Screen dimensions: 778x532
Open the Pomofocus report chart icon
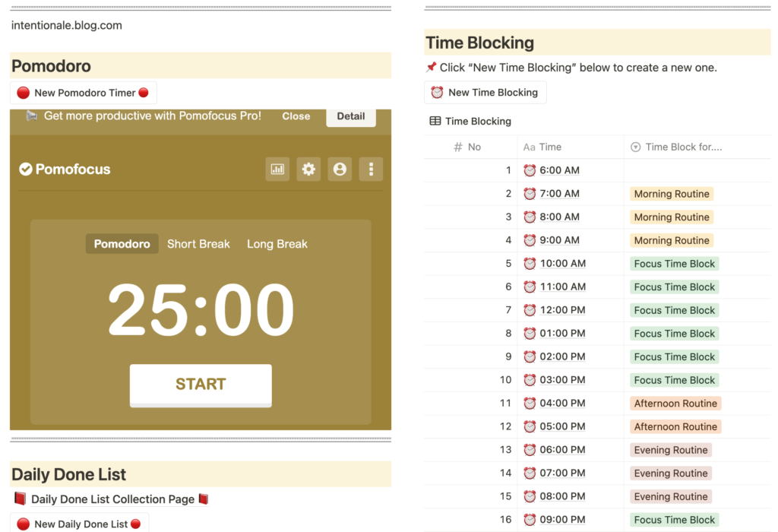277,169
